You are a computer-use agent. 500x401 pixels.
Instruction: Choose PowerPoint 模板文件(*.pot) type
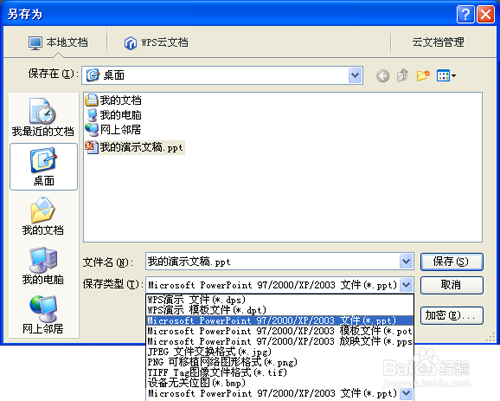coord(280,331)
